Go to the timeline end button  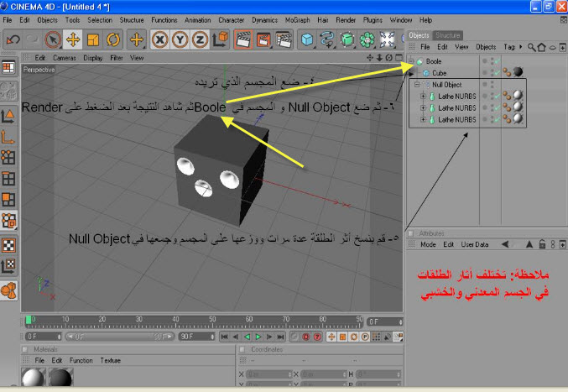[281, 337]
